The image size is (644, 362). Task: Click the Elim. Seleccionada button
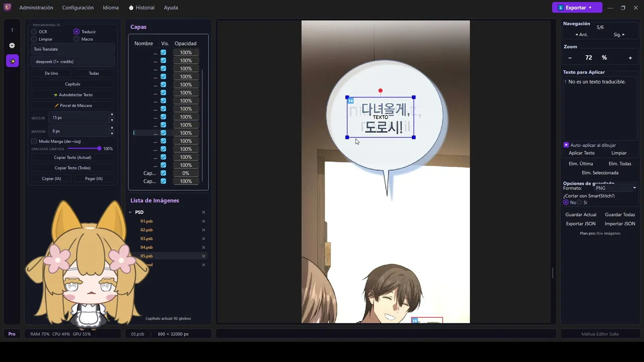pyautogui.click(x=600, y=172)
